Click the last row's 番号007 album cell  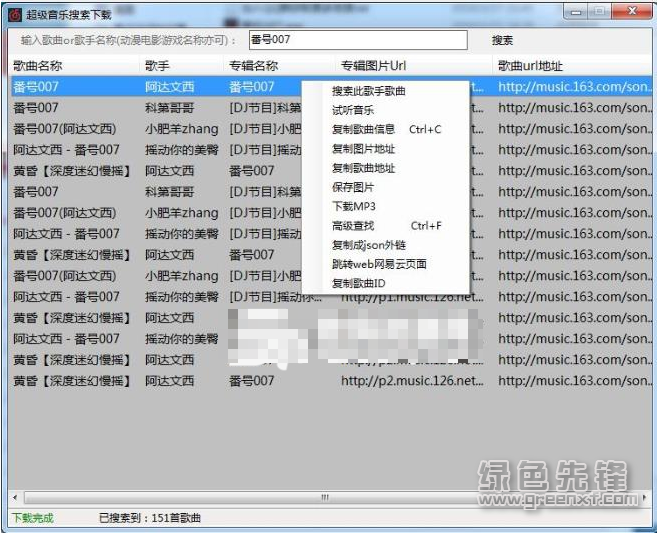coord(251,381)
